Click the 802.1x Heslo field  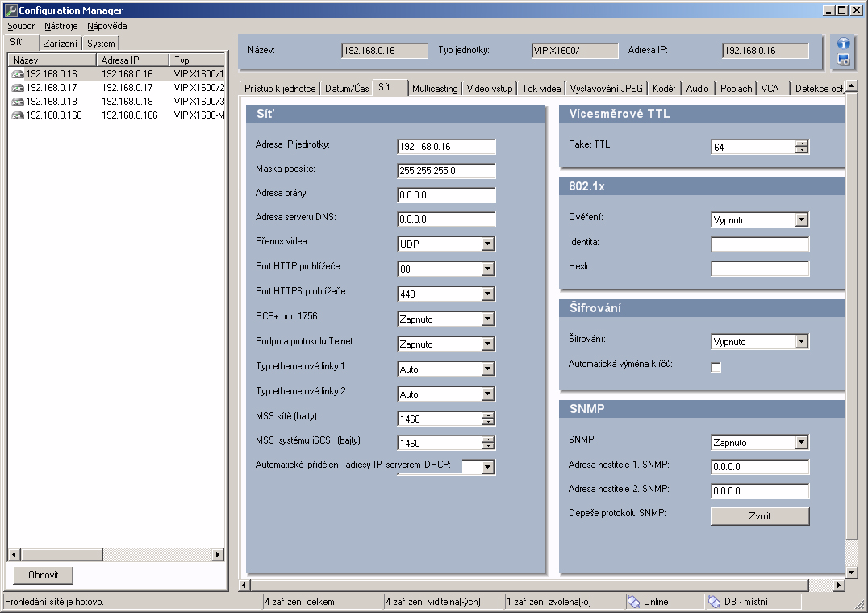point(760,269)
